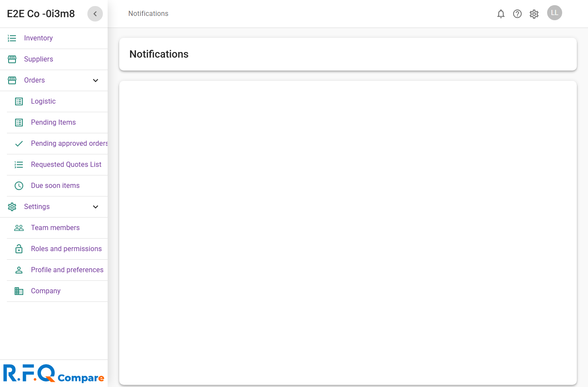Click the Notifications breadcrumb text
The width and height of the screenshot is (588, 387).
pyautogui.click(x=148, y=14)
